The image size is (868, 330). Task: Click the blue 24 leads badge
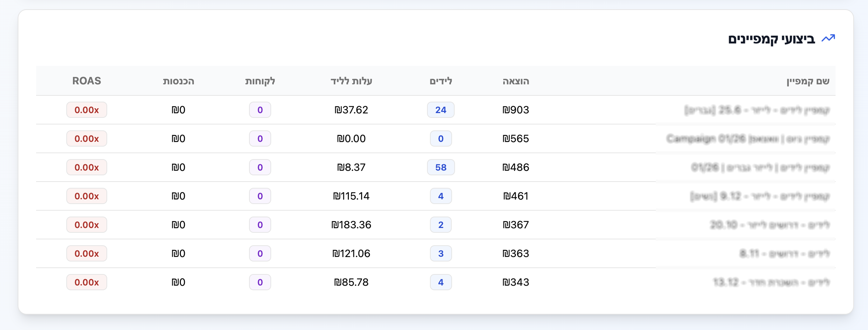[x=441, y=110]
